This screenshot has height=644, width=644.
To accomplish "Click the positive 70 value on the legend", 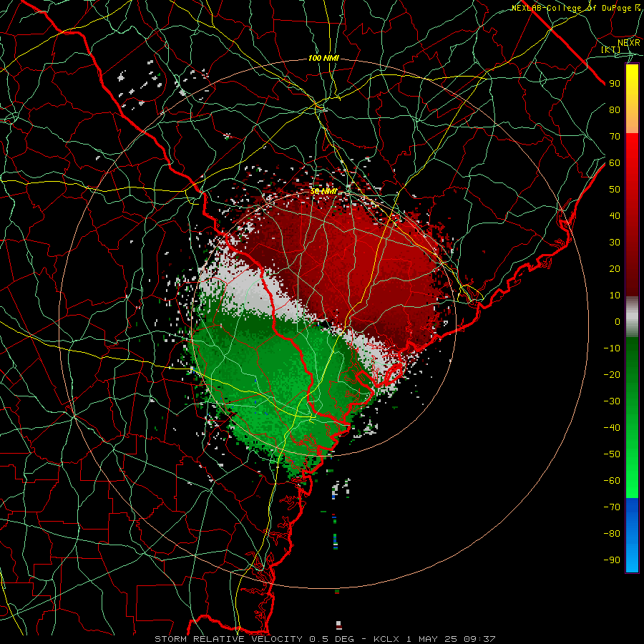I will (x=615, y=137).
